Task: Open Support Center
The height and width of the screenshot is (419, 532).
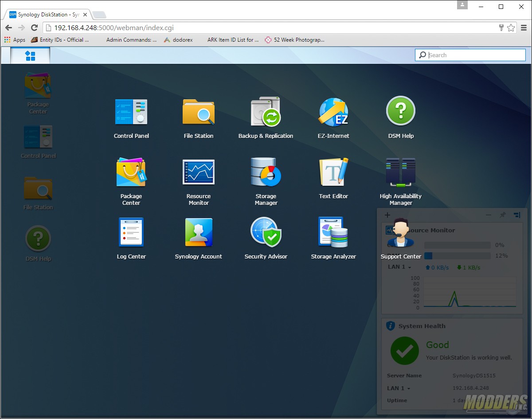Action: click(401, 239)
